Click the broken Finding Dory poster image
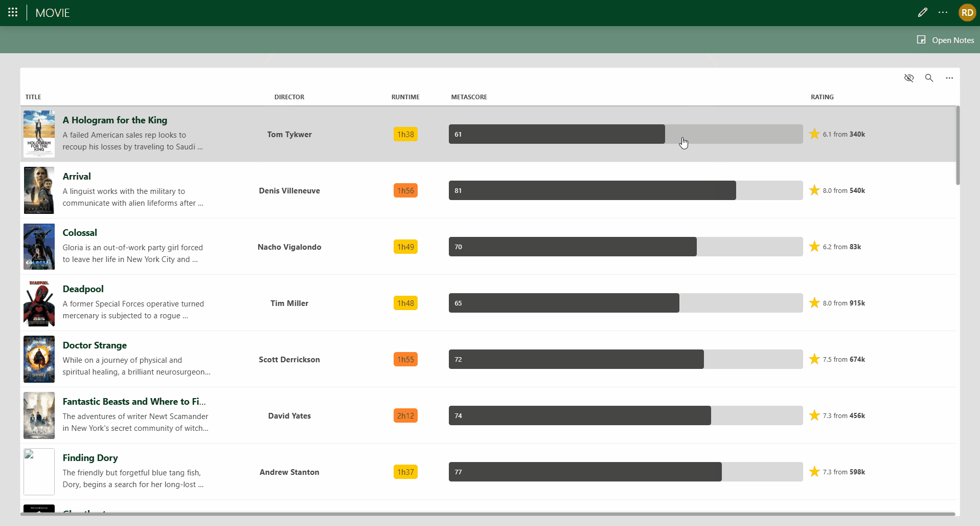Screen dimensions: 980x526 coord(39,472)
